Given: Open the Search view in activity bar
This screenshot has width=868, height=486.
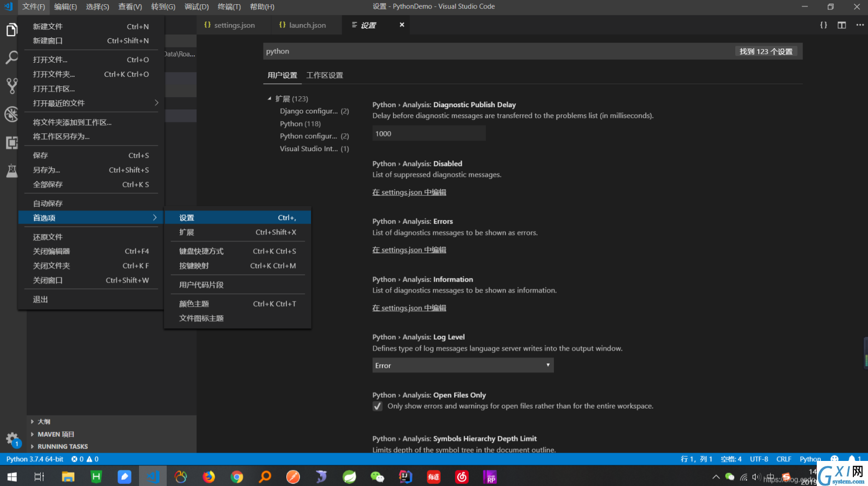Looking at the screenshot, I should [x=11, y=57].
